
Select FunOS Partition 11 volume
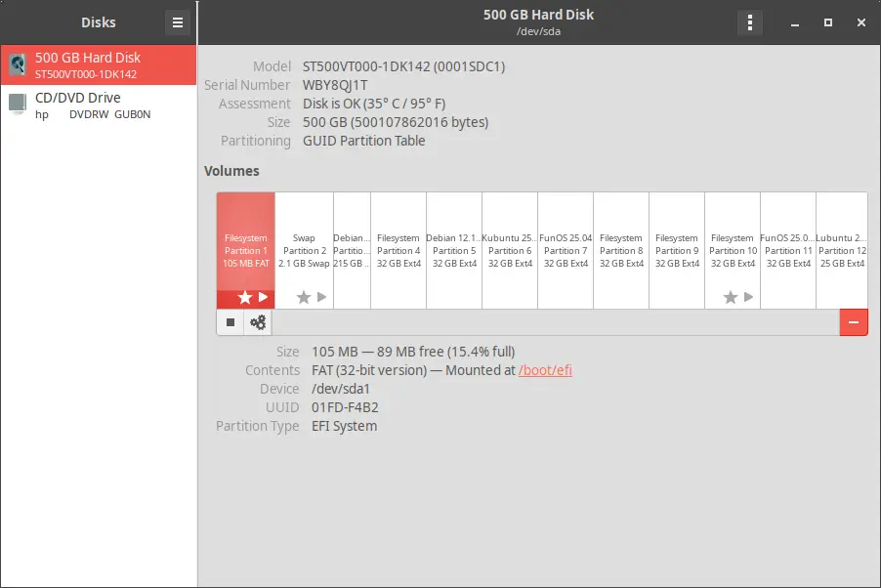tap(788, 250)
